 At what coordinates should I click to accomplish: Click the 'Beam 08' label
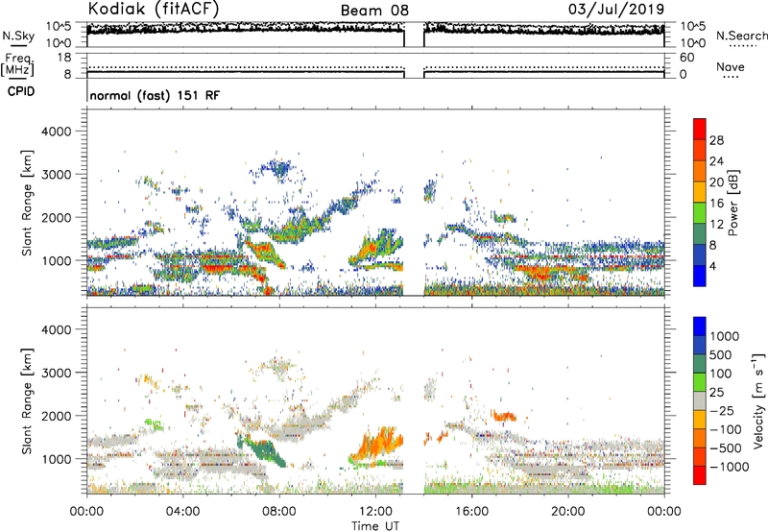374,11
